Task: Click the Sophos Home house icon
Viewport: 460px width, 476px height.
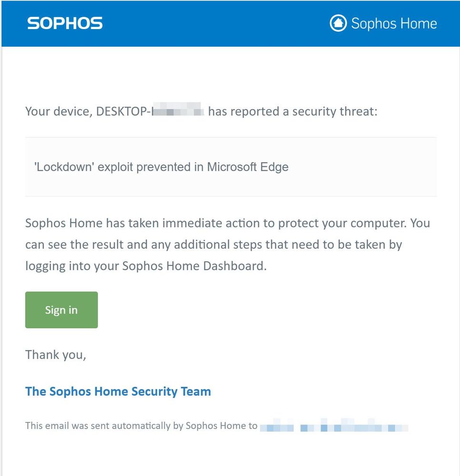Action: point(338,23)
